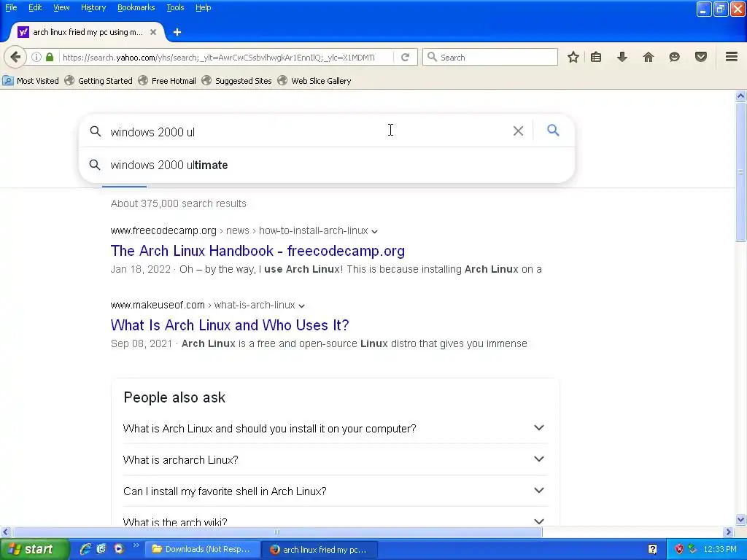
Task: Expand the quick launch overflow chevron
Action: coord(136,545)
